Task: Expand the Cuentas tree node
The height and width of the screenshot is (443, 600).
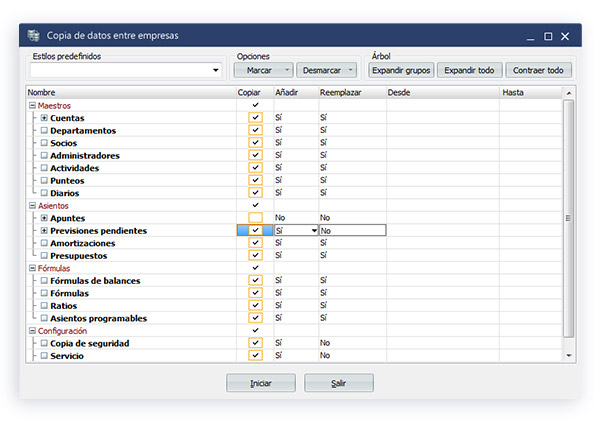Action: [x=44, y=118]
